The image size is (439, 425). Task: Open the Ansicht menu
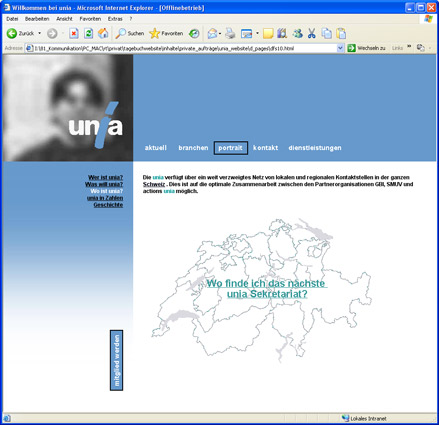pos(64,19)
